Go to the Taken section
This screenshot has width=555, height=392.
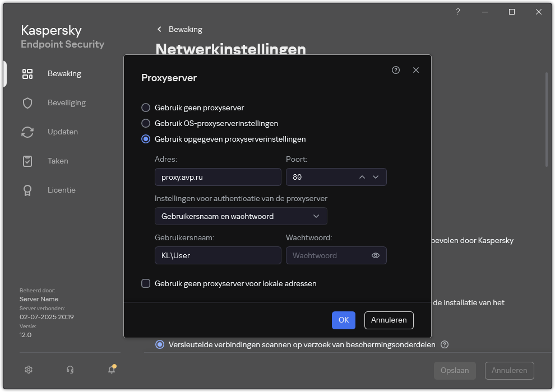(58, 161)
